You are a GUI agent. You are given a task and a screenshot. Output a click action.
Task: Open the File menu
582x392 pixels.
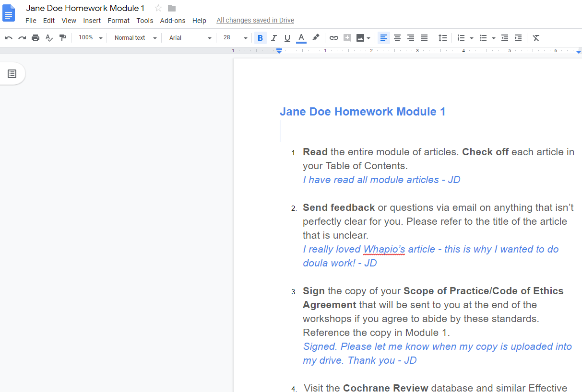pos(31,21)
